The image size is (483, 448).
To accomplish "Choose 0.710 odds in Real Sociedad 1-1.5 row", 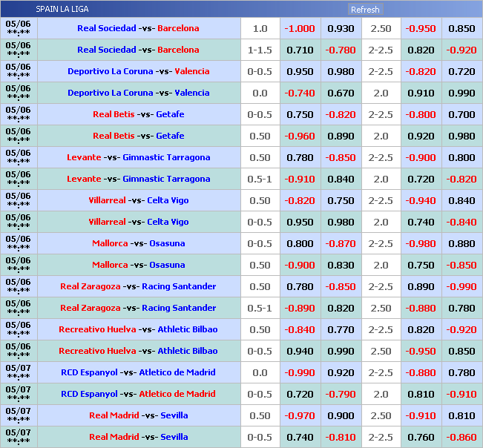I will 300,50.
